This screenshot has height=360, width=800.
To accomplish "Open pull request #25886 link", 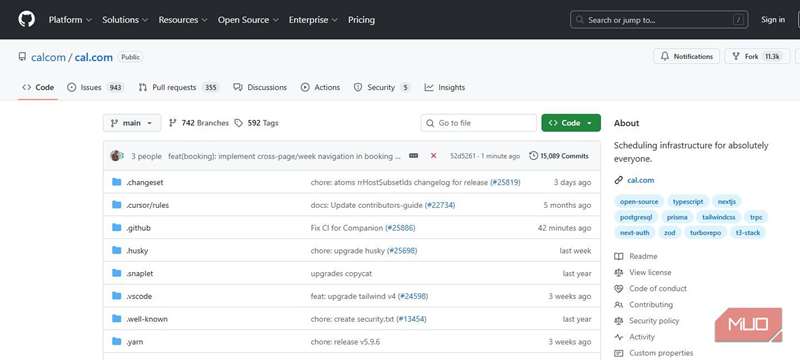I will 400,228.
